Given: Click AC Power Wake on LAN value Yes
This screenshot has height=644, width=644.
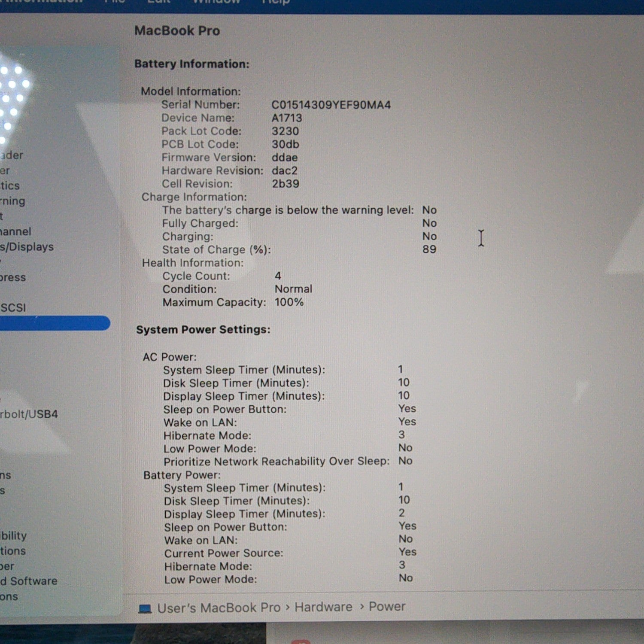Looking at the screenshot, I should [x=407, y=422].
